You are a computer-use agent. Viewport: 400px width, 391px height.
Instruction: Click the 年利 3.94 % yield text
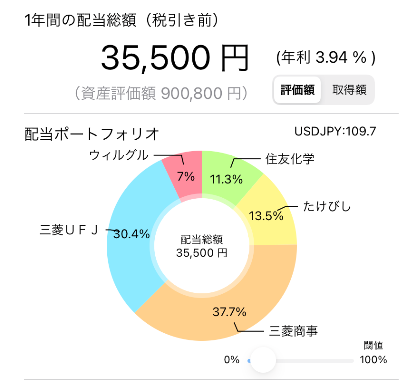pos(326,58)
